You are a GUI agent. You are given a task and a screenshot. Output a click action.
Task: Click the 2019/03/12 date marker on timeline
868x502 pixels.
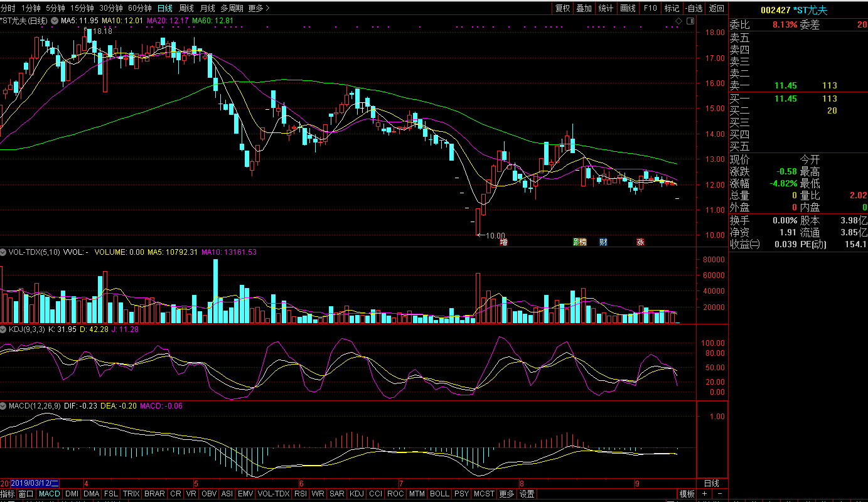click(35, 483)
